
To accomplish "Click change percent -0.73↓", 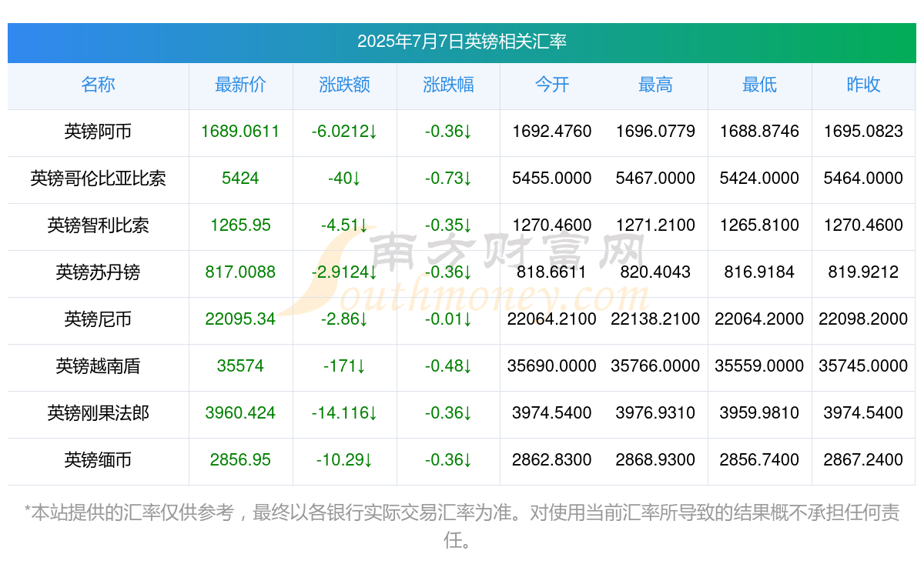I will [x=448, y=179].
